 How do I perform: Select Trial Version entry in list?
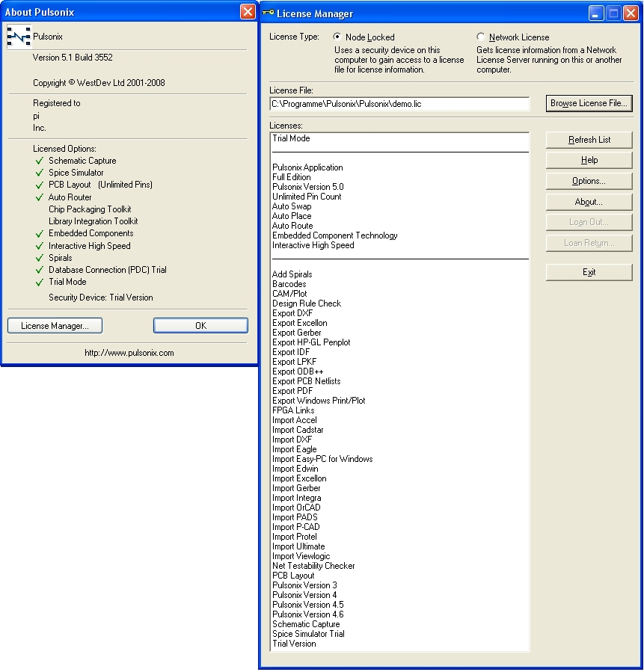click(x=294, y=644)
